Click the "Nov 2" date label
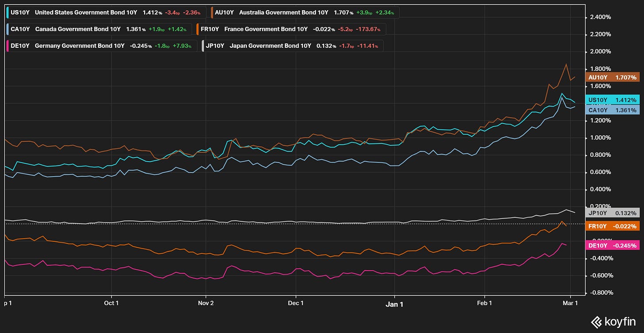This screenshot has height=333, width=644. (x=206, y=303)
